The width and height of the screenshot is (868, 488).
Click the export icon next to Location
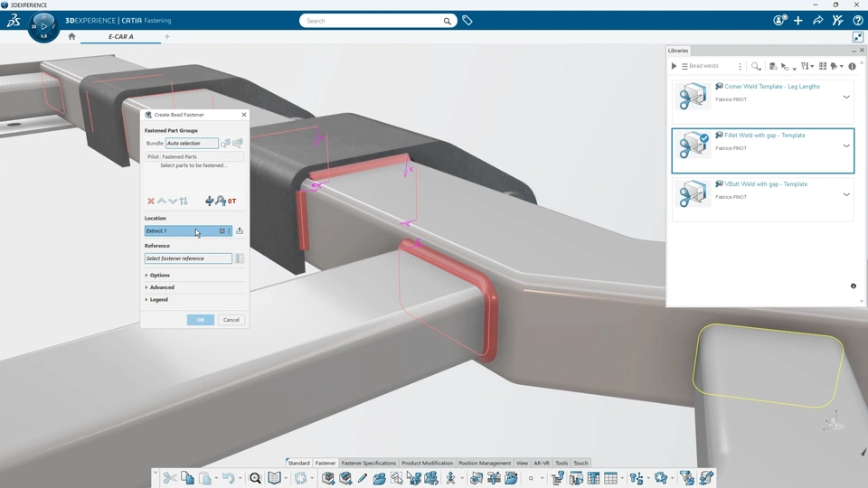pos(240,230)
